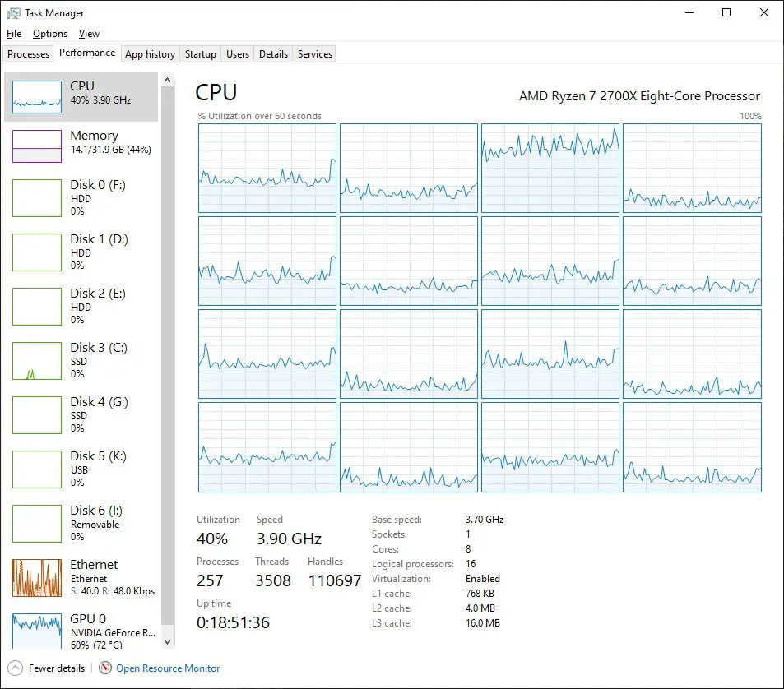Switch to the App history tab

(150, 54)
